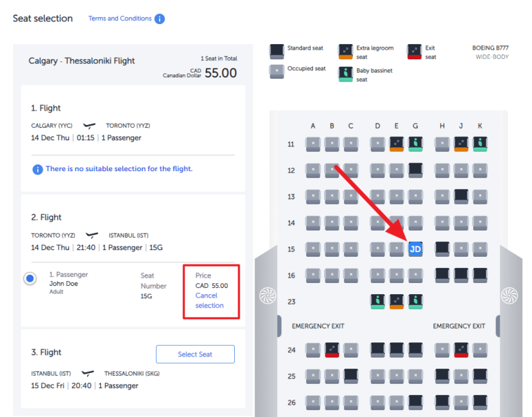The height and width of the screenshot is (417, 532).
Task: Select standard seat 16K
Action: click(x=480, y=275)
